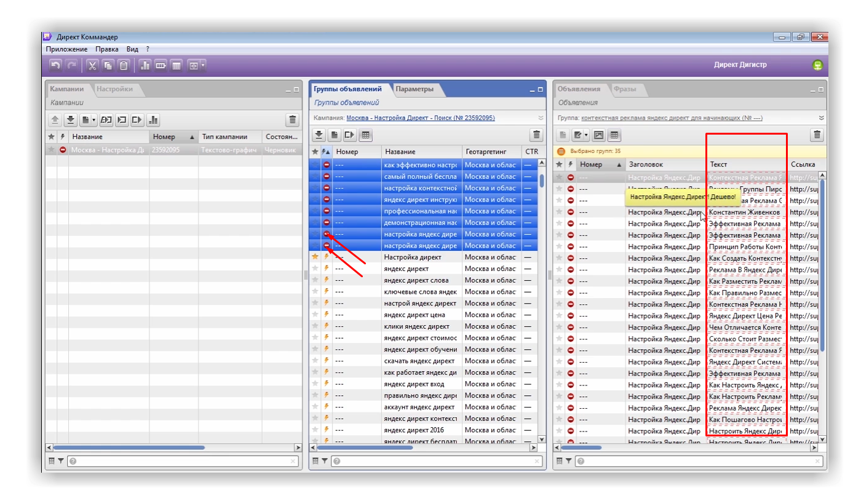Click the Геотаргетинг column header

point(492,151)
